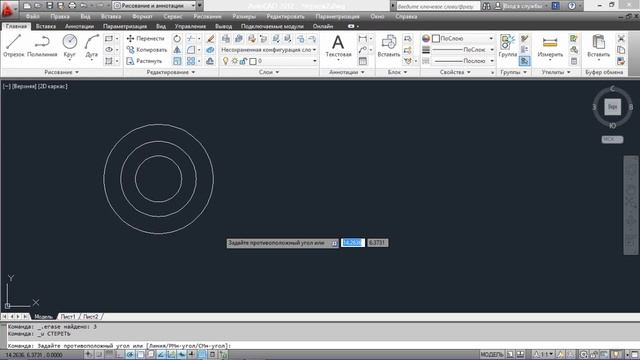Switch to the Лист1 layout tab
The width and height of the screenshot is (640, 360).
coord(68,317)
